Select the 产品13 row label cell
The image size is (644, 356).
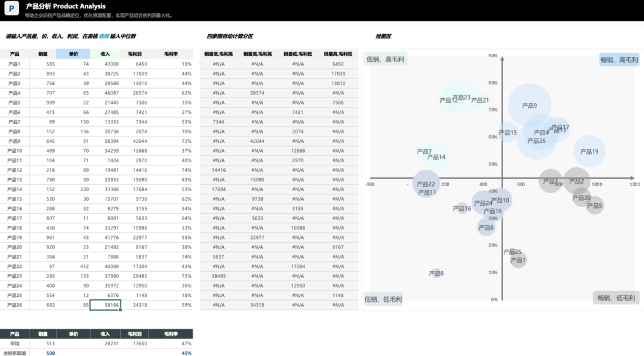(x=14, y=180)
